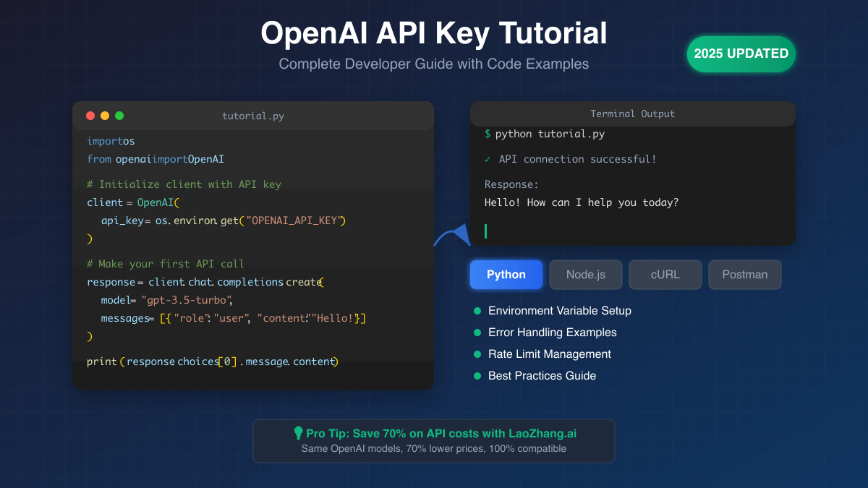The width and height of the screenshot is (868, 488).
Task: Click the green zoom dot on tutorial.py window
Action: tap(119, 115)
